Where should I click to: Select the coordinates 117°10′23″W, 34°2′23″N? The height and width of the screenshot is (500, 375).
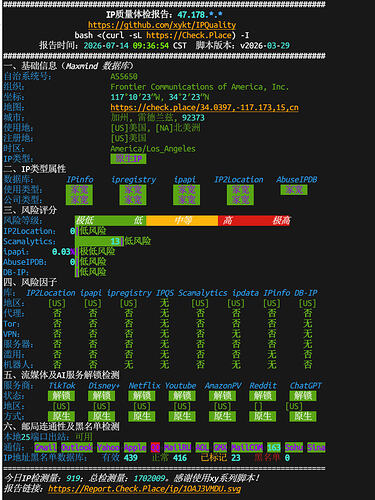click(x=160, y=97)
